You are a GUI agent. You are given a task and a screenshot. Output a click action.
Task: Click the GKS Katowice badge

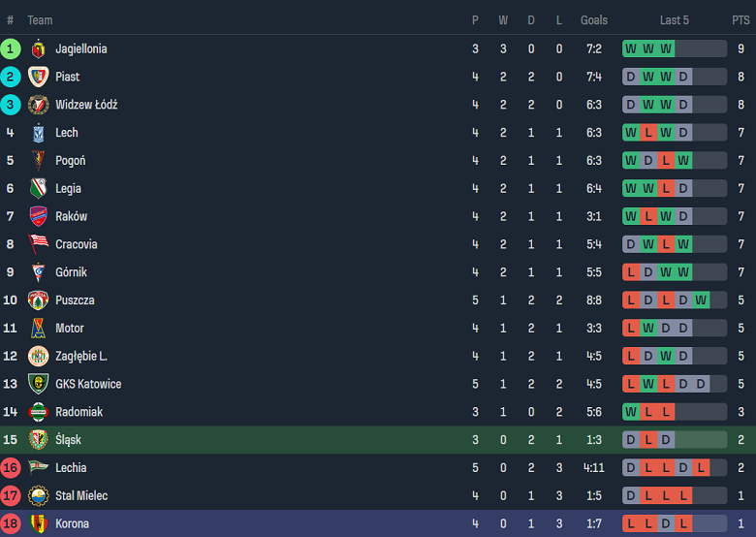tap(38, 385)
